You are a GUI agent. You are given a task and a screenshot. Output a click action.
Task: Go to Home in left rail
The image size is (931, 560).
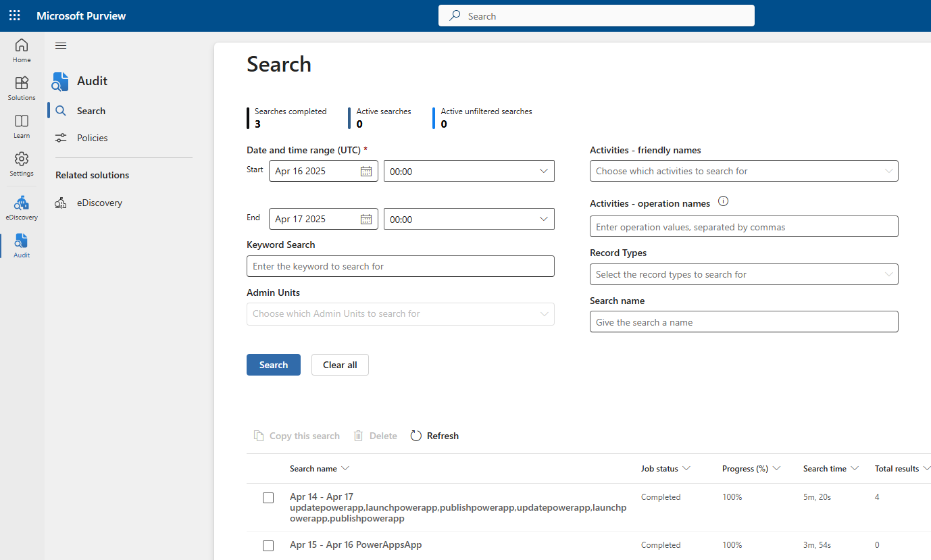click(x=22, y=50)
